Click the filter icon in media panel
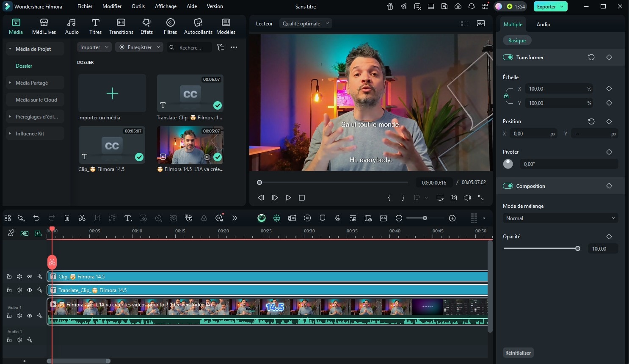 tap(221, 47)
